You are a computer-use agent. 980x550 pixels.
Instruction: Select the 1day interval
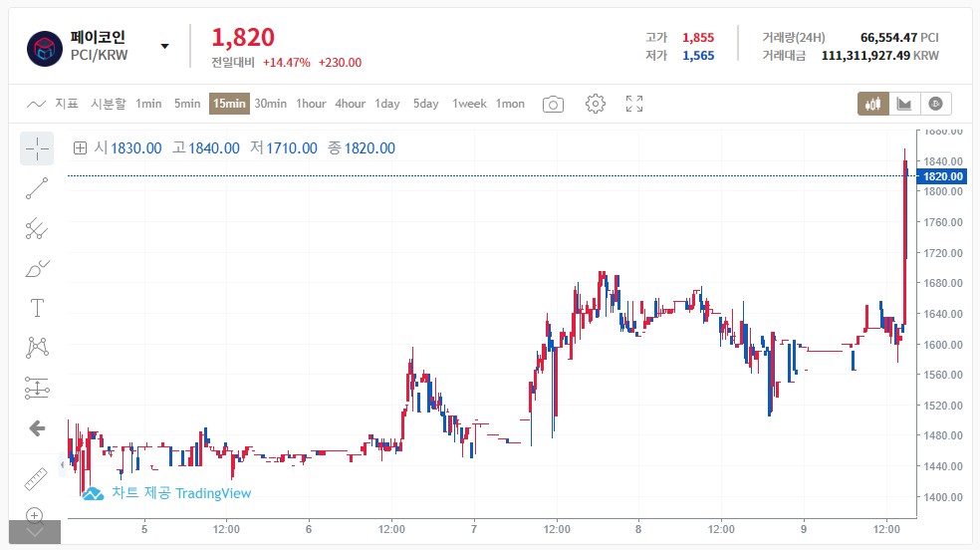coord(387,104)
